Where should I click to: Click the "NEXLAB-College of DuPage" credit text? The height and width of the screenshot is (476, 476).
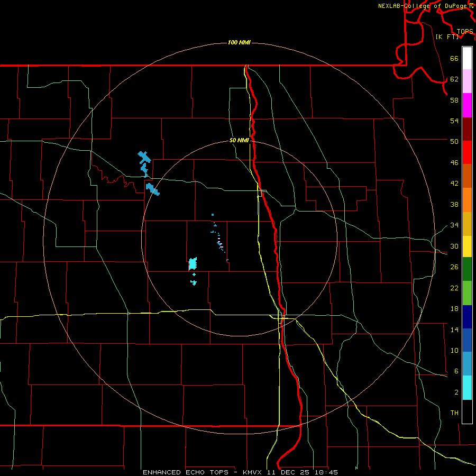(x=422, y=6)
